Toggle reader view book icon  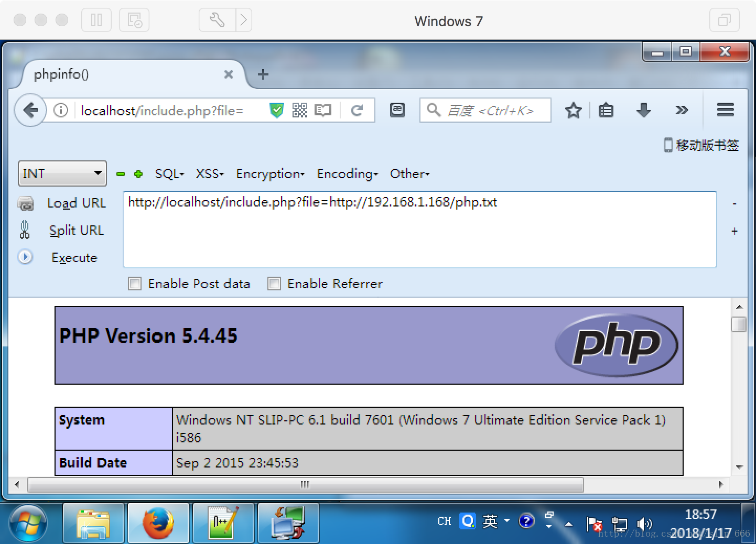(x=323, y=110)
